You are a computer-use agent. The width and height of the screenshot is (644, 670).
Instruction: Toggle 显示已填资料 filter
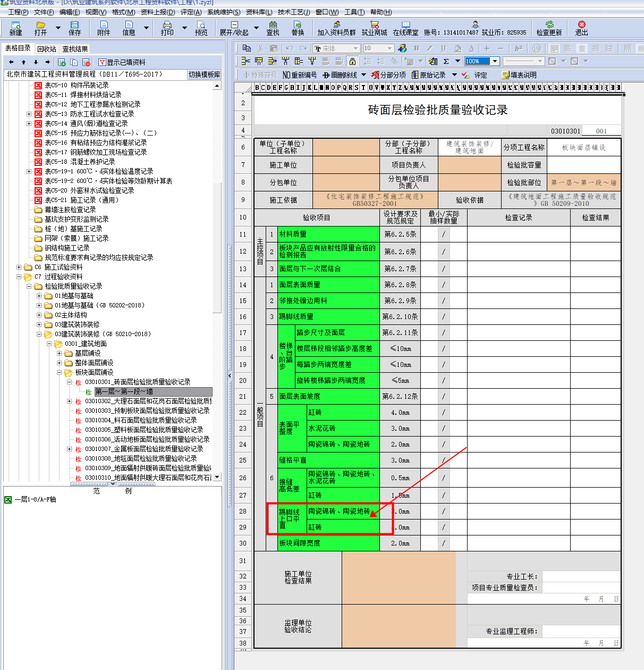click(x=122, y=62)
